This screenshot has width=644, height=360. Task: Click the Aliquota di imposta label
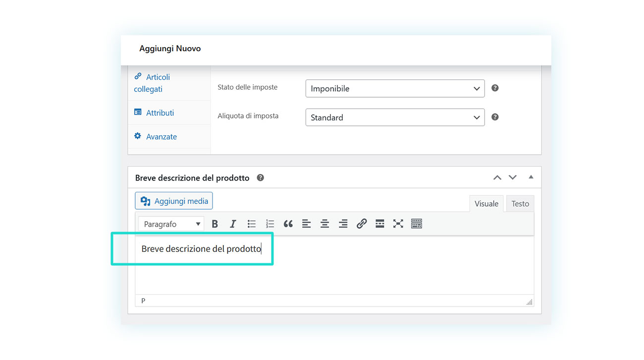pyautogui.click(x=248, y=116)
